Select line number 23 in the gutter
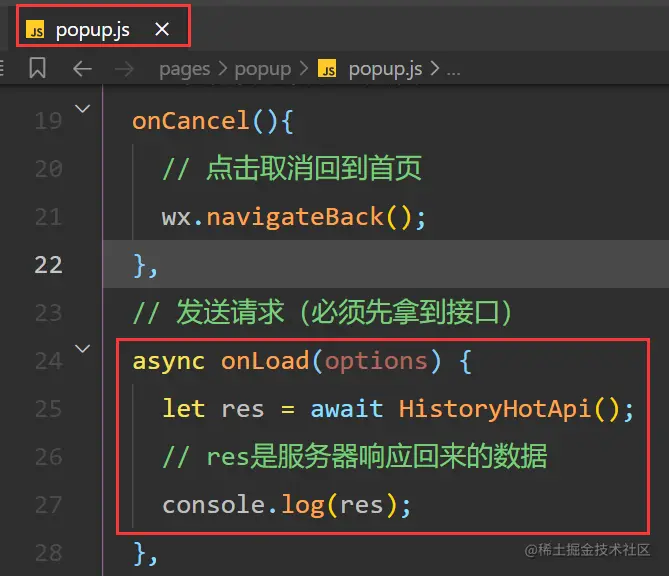Screen dimensions: 669x576 (49, 313)
